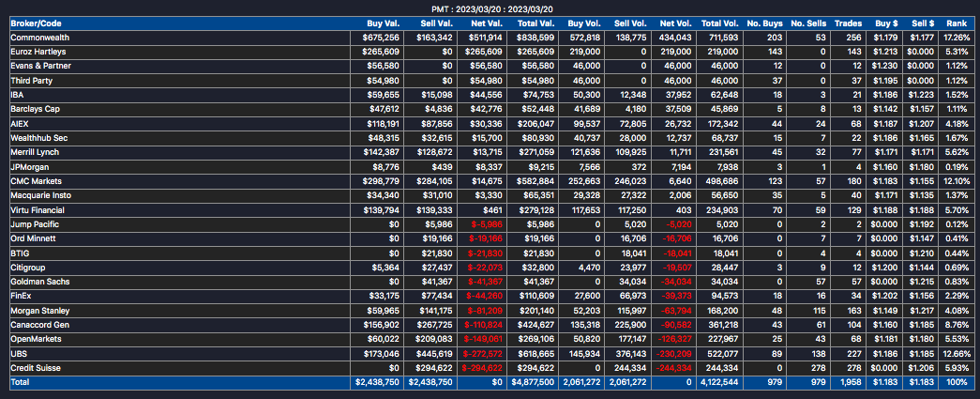This screenshot has width=980, height=399.
Task: Click Total row's Total Val. $4,877,500
Action: [533, 383]
